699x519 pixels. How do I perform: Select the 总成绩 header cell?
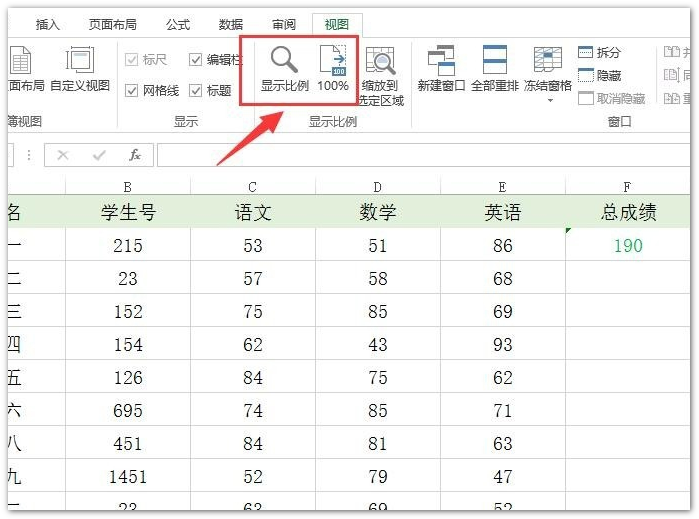(628, 212)
